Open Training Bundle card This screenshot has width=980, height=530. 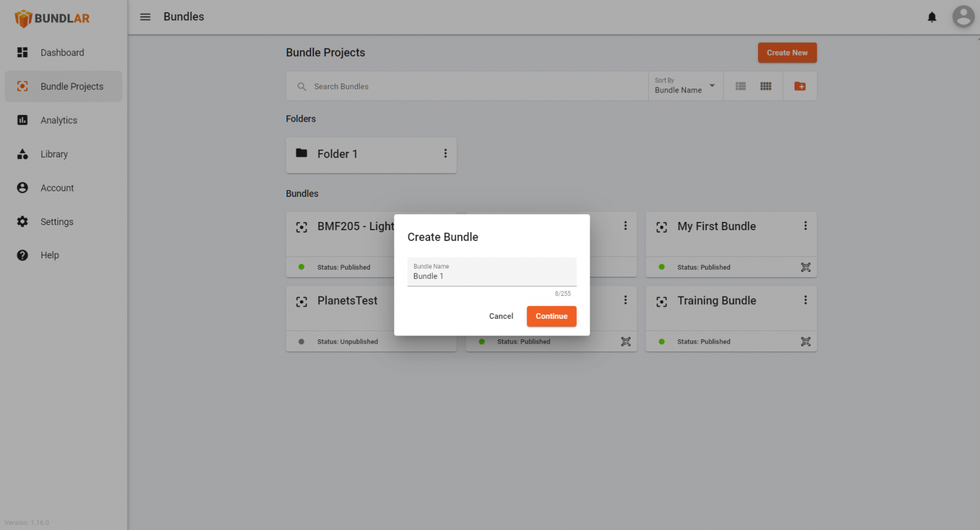[731, 319]
